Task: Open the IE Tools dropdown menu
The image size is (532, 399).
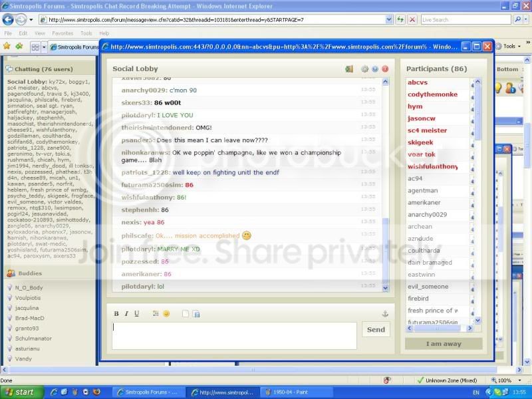Action: 509,46
